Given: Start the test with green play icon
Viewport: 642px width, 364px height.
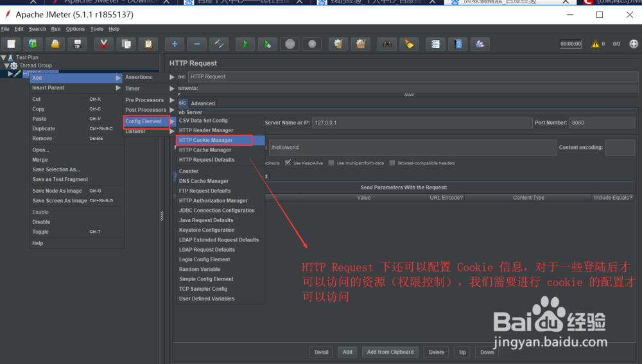Looking at the screenshot, I should coord(245,44).
